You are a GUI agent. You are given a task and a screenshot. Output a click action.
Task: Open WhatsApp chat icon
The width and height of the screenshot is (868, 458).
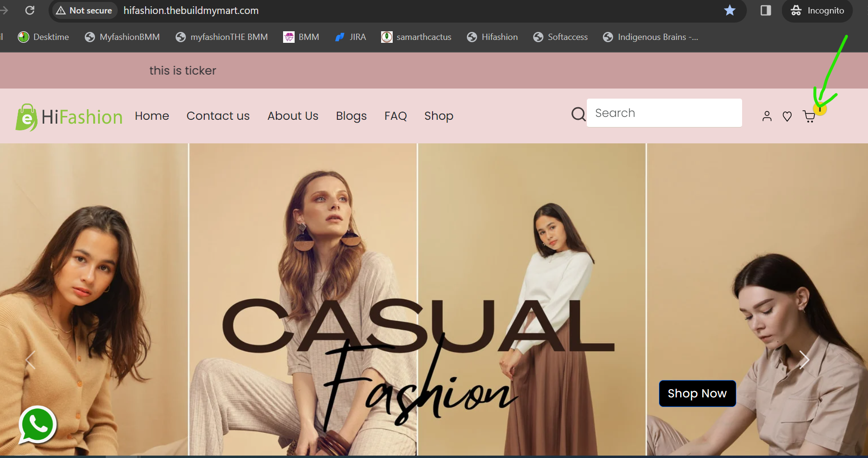point(37,425)
